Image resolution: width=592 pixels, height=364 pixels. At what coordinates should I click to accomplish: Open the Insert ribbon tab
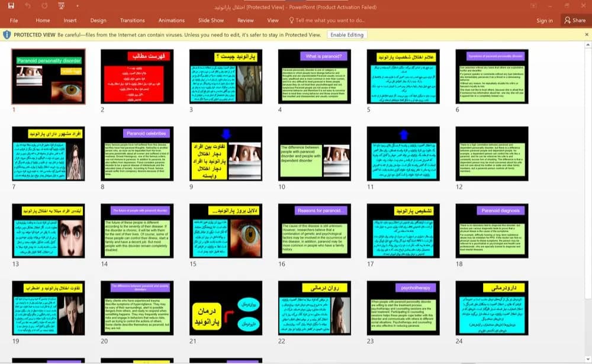point(70,20)
